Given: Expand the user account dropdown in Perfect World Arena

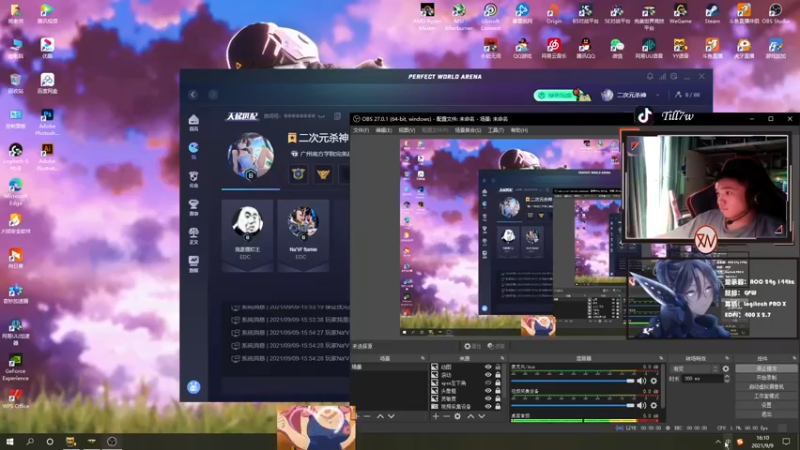Looking at the screenshot, I should [x=658, y=95].
